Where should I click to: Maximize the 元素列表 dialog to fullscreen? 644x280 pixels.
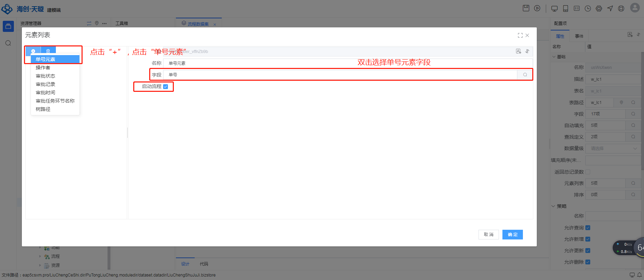point(520,35)
